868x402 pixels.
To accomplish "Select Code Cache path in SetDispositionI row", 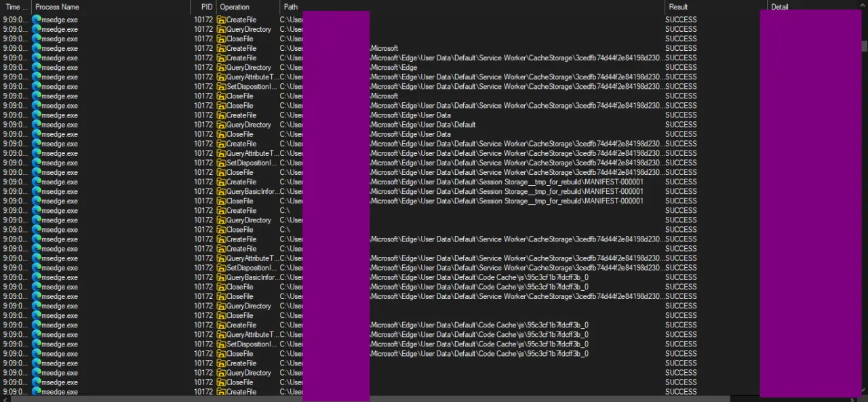I will [479, 344].
